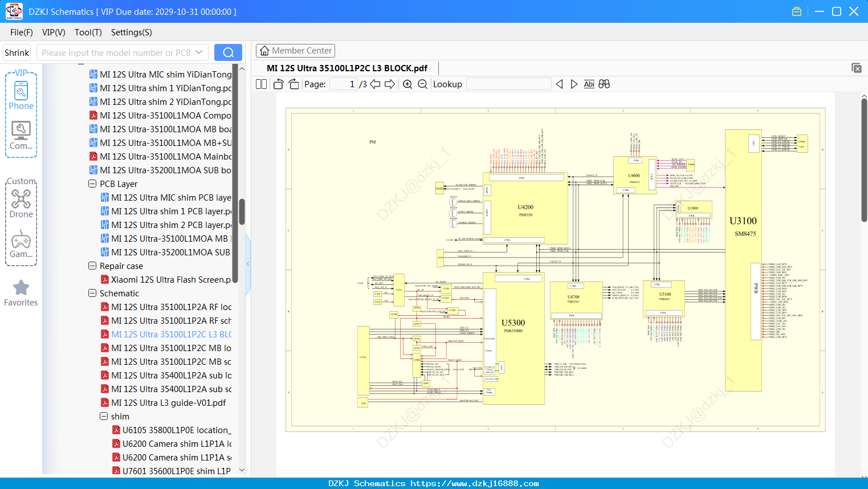Click the dzkj16888.com website link
868x489 pixels.
pyautogui.click(x=474, y=483)
